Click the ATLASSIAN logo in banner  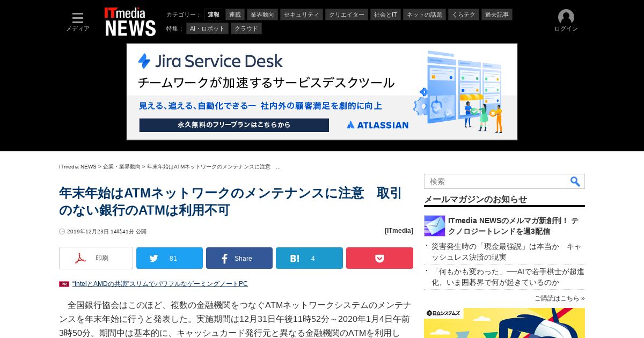click(x=377, y=125)
